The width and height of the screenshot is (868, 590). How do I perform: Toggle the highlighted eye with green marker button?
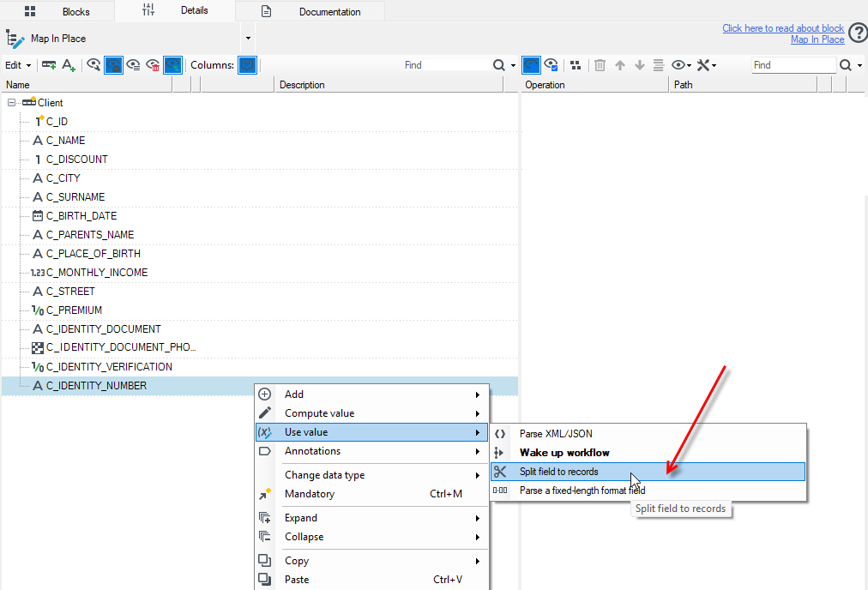(x=172, y=65)
